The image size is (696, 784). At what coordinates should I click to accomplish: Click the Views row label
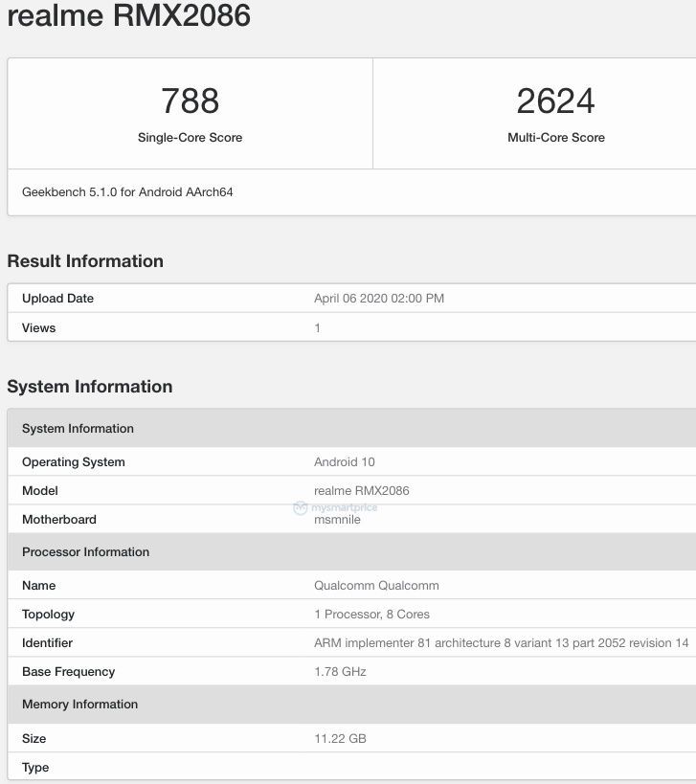point(39,328)
